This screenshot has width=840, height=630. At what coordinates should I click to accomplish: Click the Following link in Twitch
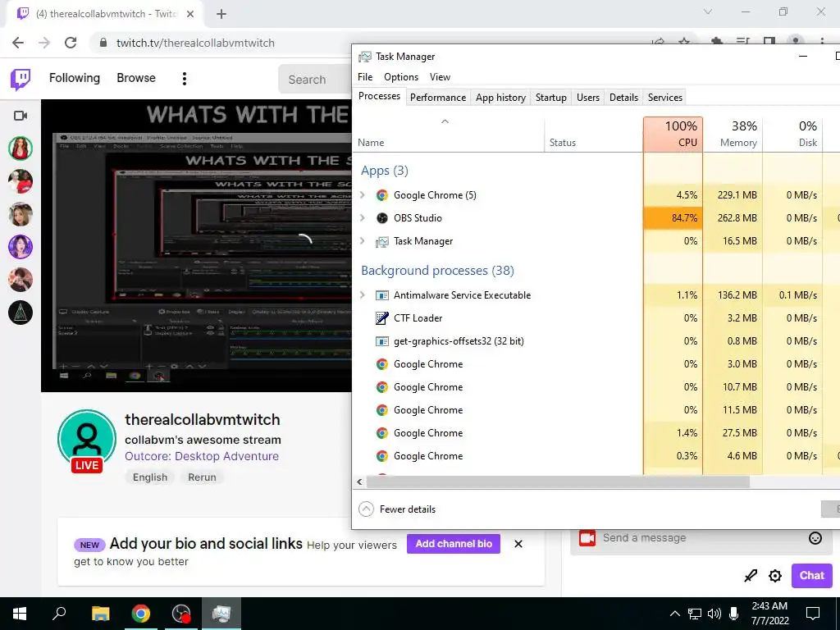pyautogui.click(x=75, y=78)
